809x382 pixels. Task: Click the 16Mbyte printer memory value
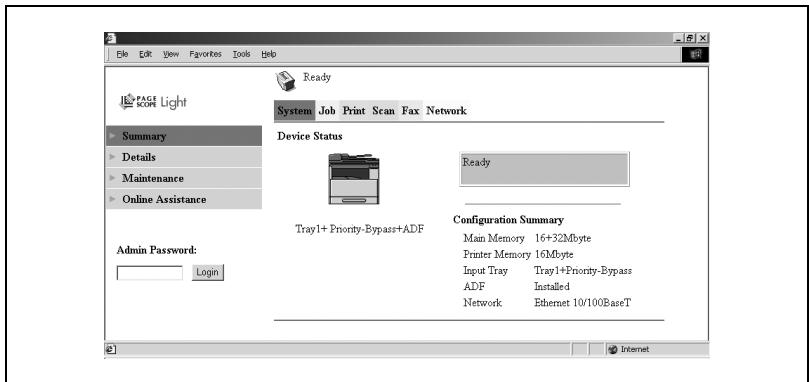click(x=554, y=254)
